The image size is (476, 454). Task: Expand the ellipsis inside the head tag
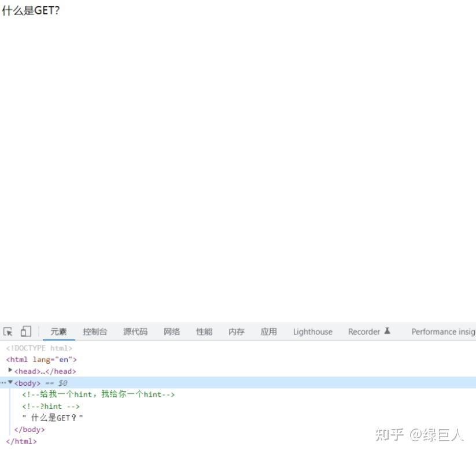(42, 371)
